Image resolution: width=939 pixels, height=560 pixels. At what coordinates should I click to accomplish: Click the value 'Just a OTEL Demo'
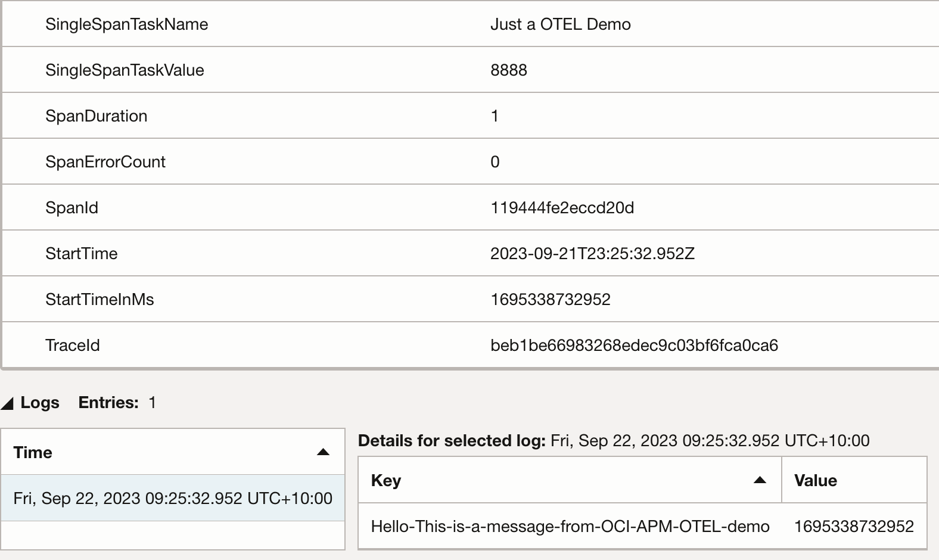click(561, 24)
